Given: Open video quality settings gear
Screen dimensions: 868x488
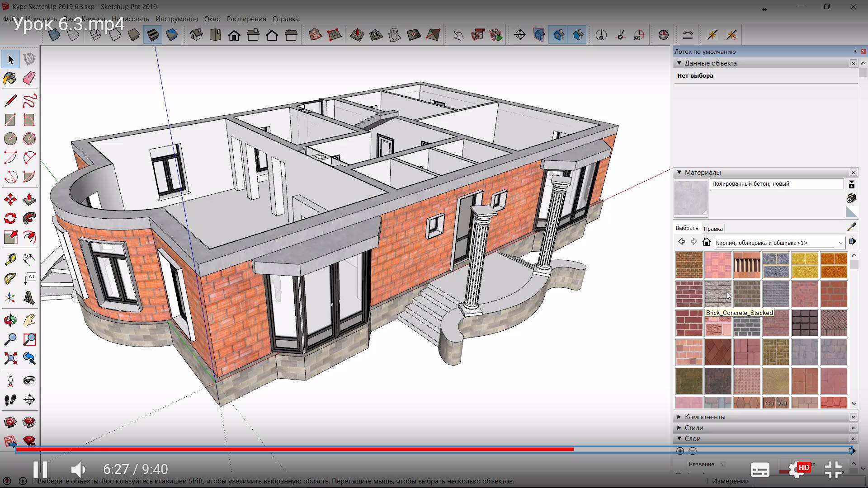Looking at the screenshot, I should pos(797,469).
